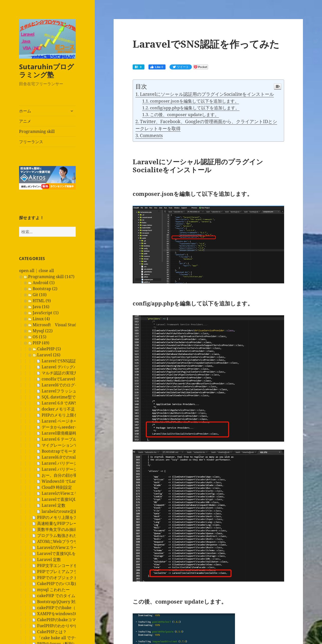
Task: Open the マルチ認証の実現 post
Action: click(58, 373)
